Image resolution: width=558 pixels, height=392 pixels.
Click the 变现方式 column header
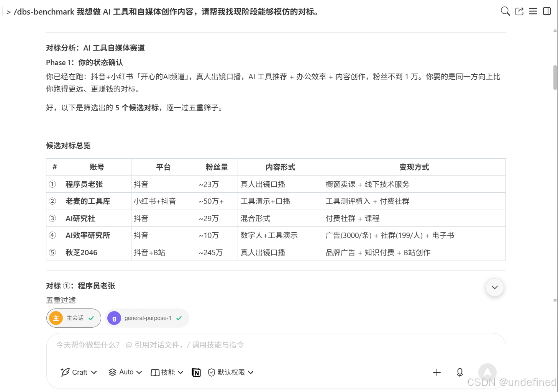(414, 167)
